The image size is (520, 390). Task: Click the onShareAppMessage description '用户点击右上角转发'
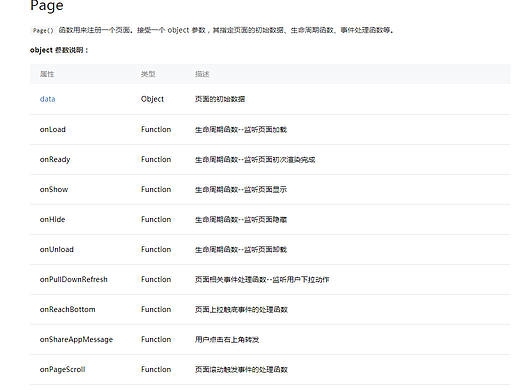[x=227, y=339]
